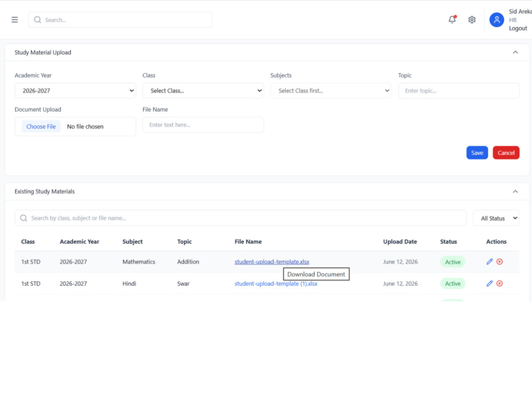Image resolution: width=532 pixels, height=398 pixels.
Task: Click the red Cancel button
Action: [506, 153]
